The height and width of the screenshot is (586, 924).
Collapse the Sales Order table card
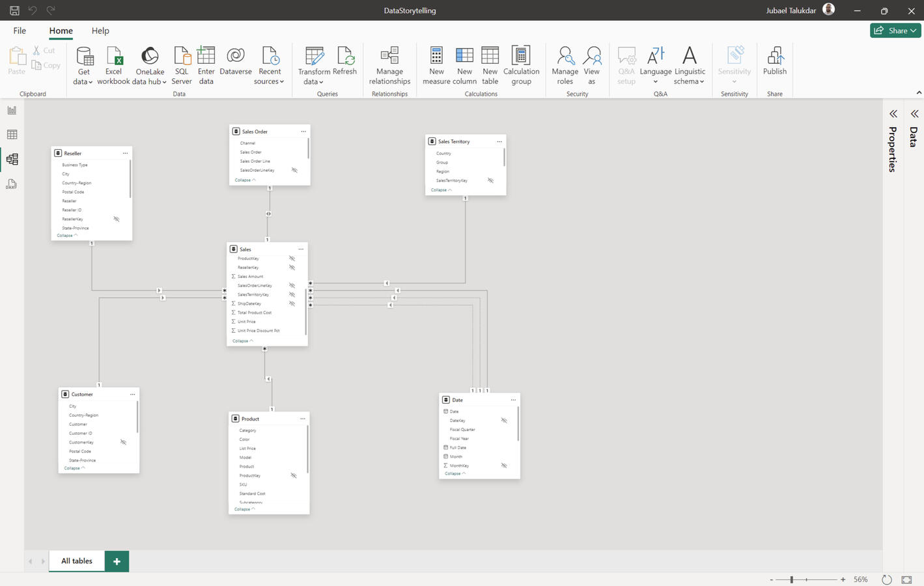pos(245,180)
